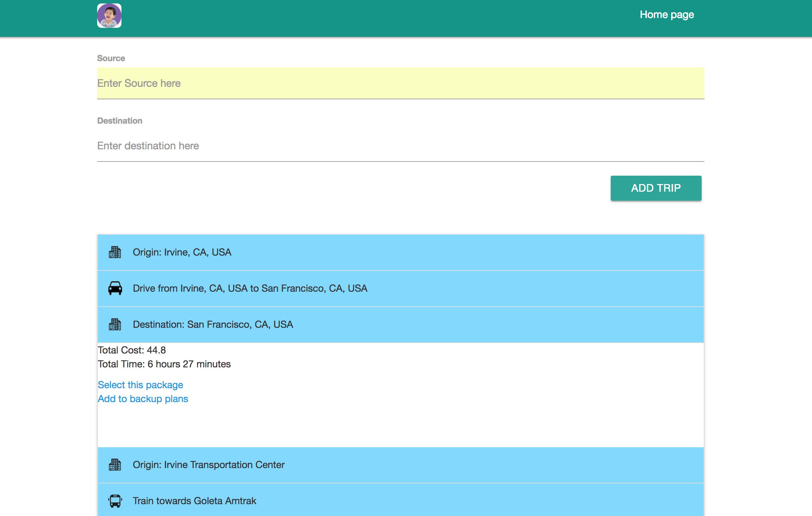This screenshot has width=812, height=516.
Task: Select Origin: Irvine Transportation Center row
Action: click(x=400, y=465)
